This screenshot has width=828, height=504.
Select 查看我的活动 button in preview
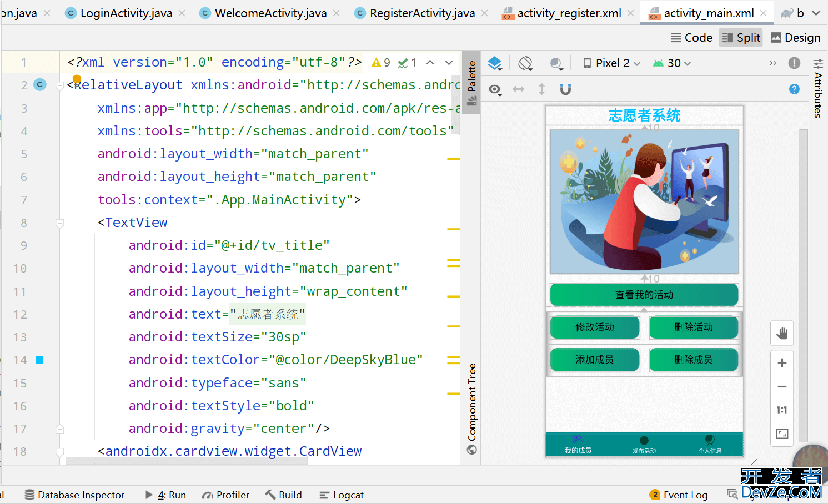(x=644, y=295)
